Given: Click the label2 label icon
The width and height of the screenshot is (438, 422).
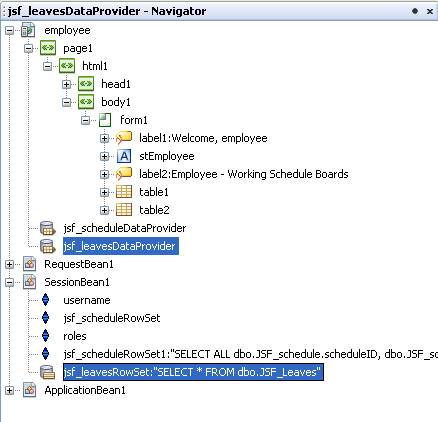Looking at the screenshot, I should 124,174.
